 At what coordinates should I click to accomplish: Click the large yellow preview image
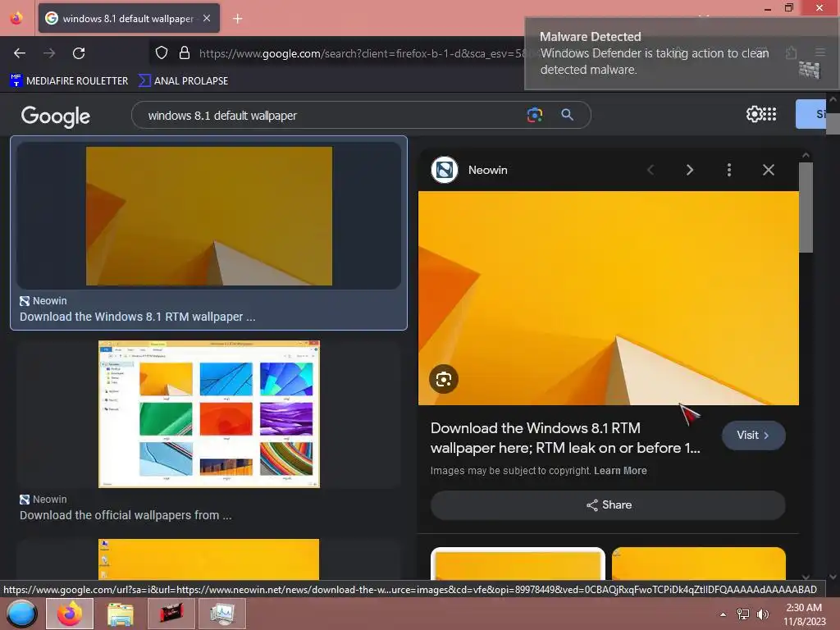[609, 298]
